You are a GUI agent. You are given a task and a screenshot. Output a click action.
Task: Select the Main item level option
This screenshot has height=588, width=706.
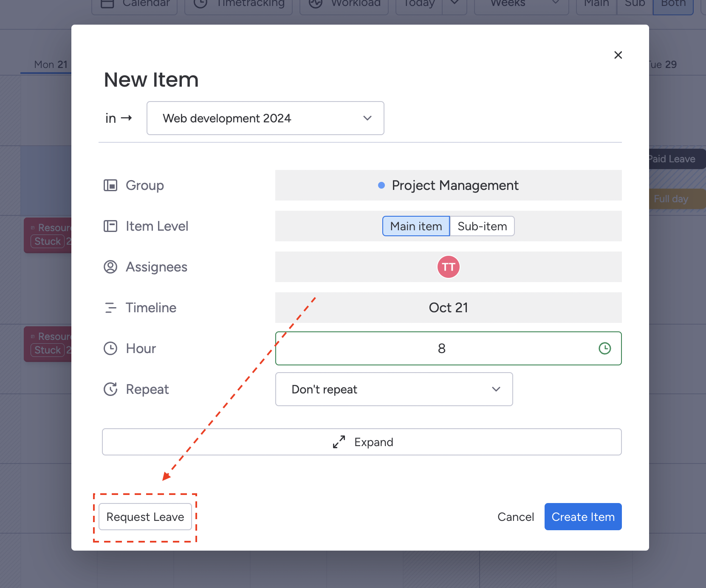[416, 226]
